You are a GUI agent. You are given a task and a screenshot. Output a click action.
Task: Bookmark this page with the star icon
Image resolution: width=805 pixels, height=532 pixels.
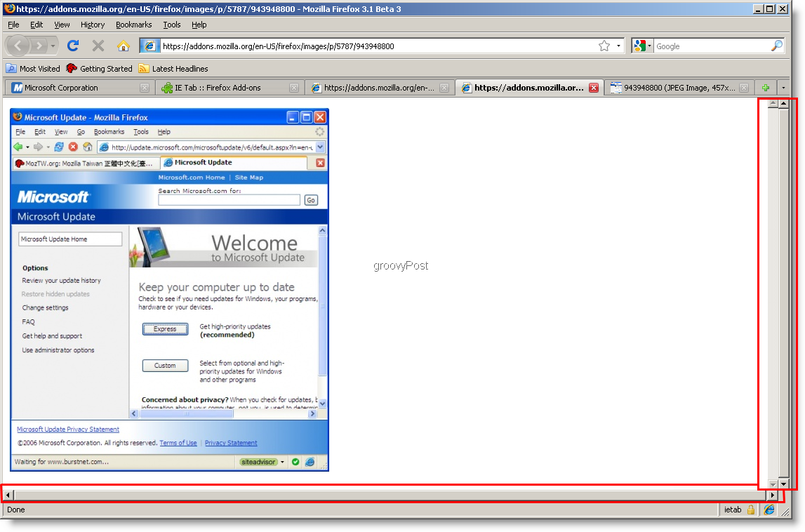[x=604, y=46]
